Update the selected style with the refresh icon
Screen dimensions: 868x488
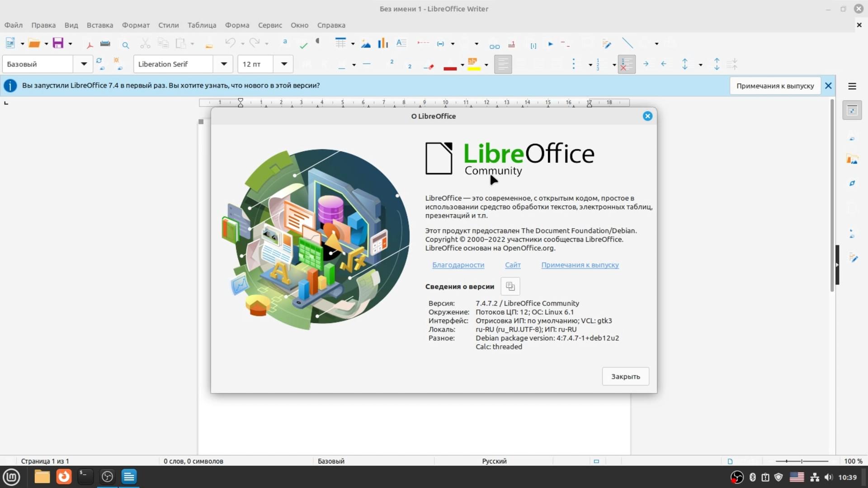[100, 64]
